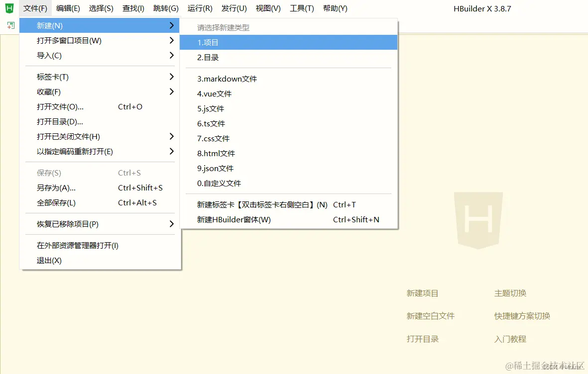Open the 视图(V) menu

(x=268, y=8)
